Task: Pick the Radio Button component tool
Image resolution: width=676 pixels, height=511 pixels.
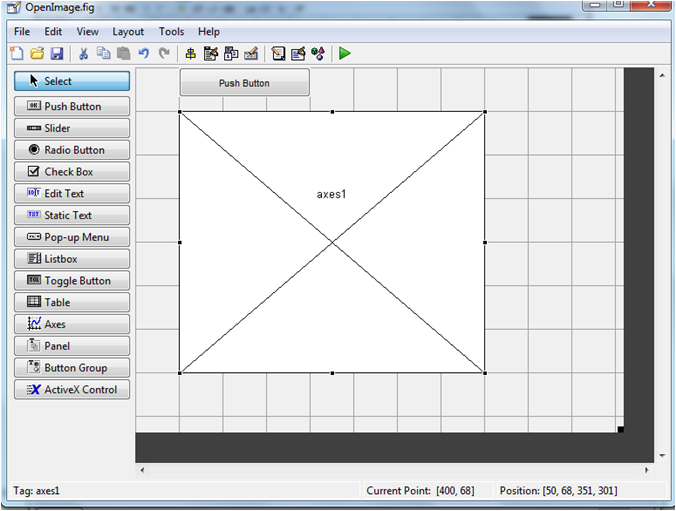Action: point(72,150)
